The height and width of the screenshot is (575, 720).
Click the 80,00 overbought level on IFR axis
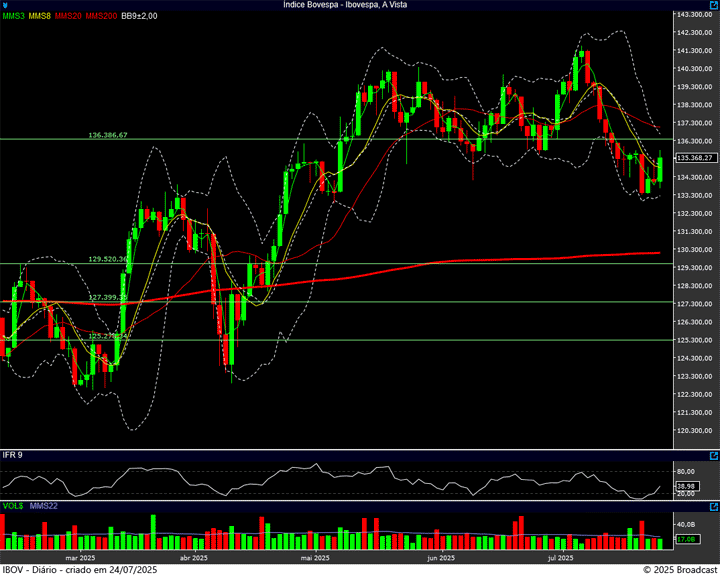[x=686, y=472]
